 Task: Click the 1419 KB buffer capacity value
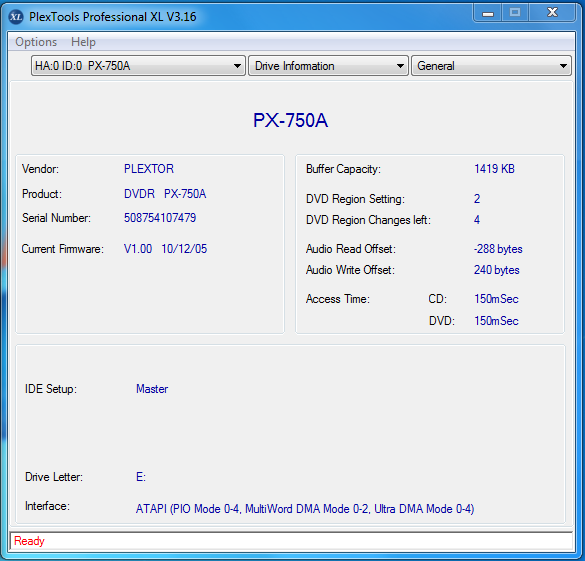(494, 169)
